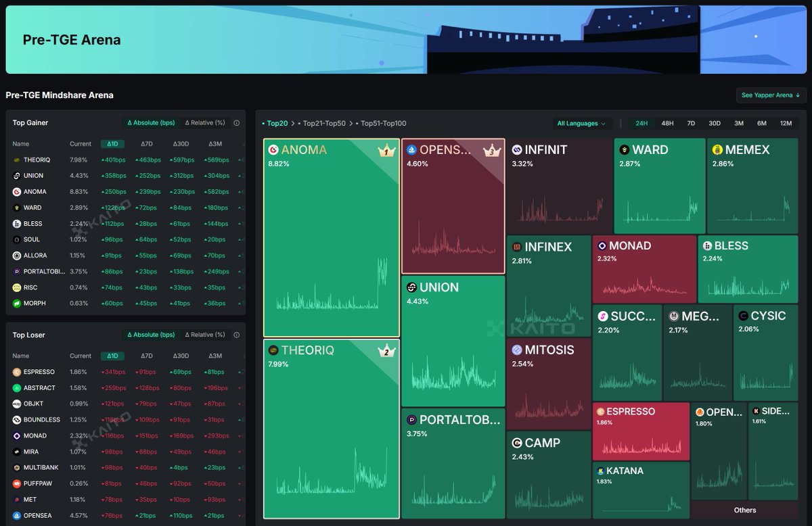Click the Current column header in Top Loser
Image resolution: width=812 pixels, height=526 pixels.
(x=81, y=356)
